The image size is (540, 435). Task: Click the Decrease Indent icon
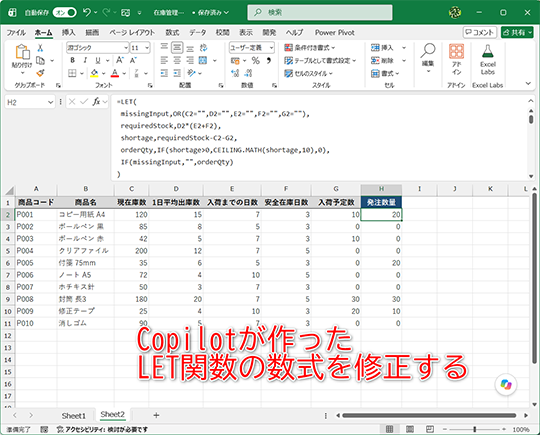[164, 73]
